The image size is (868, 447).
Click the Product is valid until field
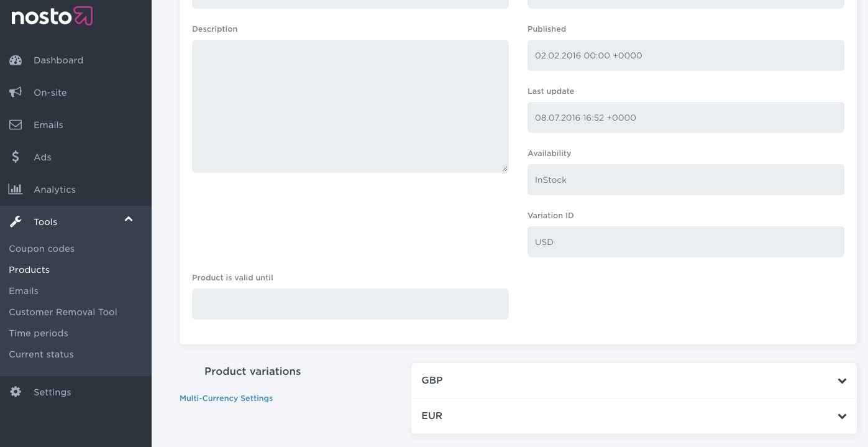(350, 304)
